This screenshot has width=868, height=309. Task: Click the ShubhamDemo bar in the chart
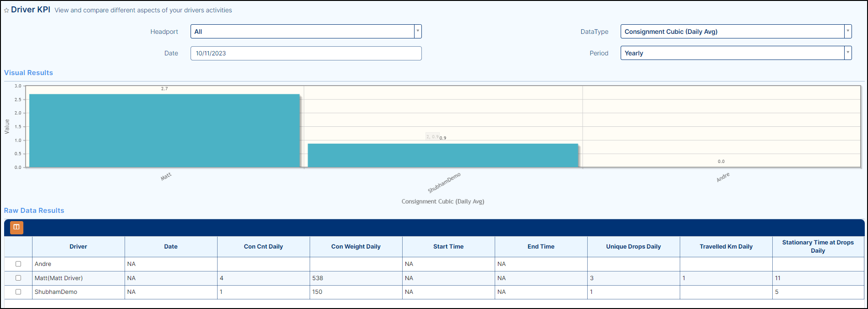(442, 156)
